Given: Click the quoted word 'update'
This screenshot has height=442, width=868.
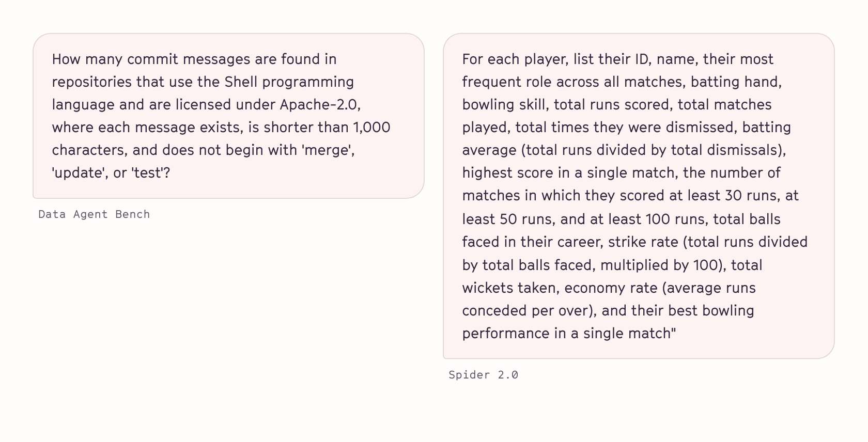Looking at the screenshot, I should [80, 173].
